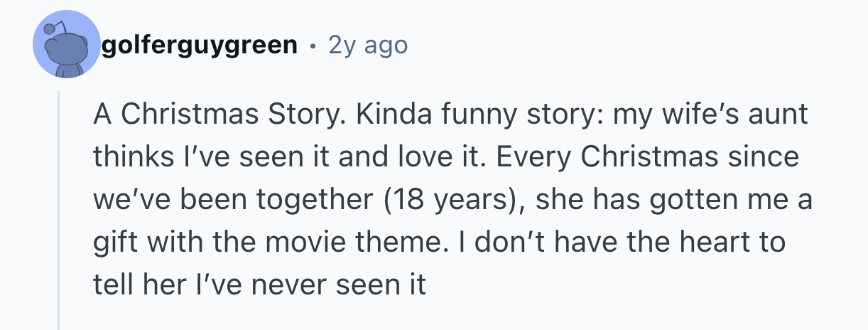Image resolution: width=868 pixels, height=330 pixels.
Task: Click the antenna on the Snoo avatar
Action: pos(50,28)
